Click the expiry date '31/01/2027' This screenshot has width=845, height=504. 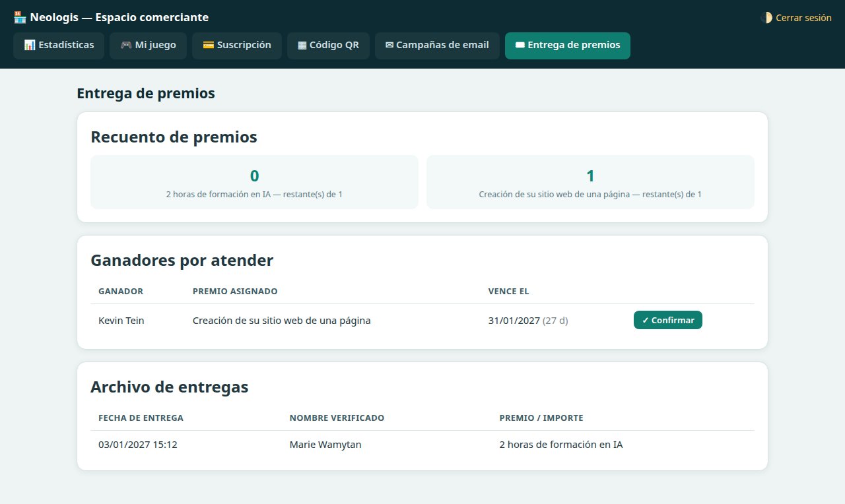(514, 321)
